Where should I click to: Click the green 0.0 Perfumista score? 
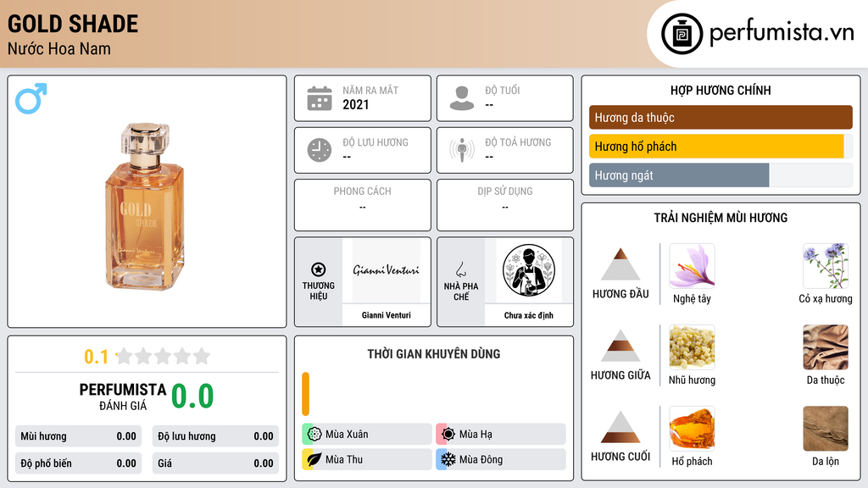(192, 396)
